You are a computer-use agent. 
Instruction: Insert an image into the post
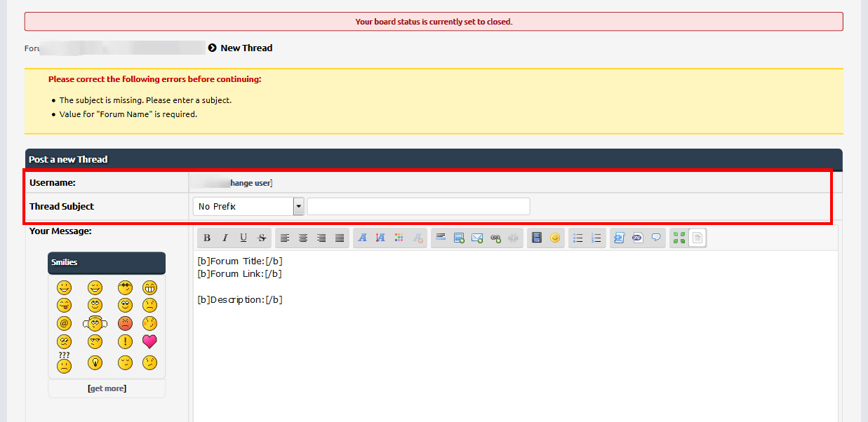[x=459, y=238]
